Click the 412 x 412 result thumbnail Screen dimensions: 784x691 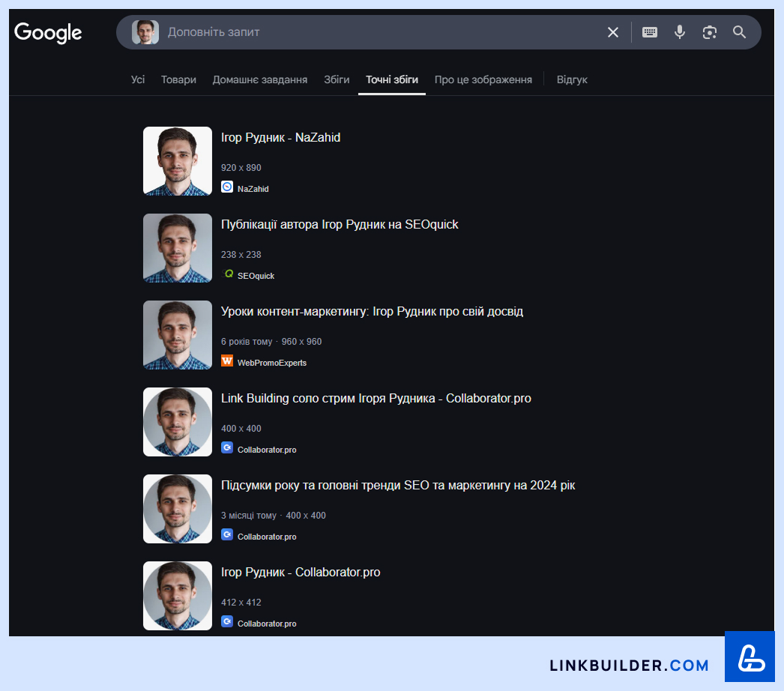[x=178, y=596]
